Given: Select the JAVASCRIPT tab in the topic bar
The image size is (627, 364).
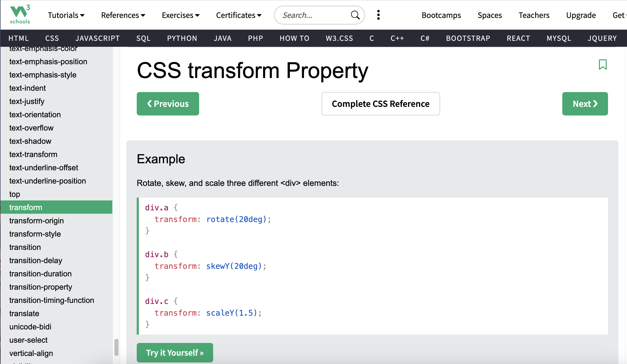Looking at the screenshot, I should 97,38.
